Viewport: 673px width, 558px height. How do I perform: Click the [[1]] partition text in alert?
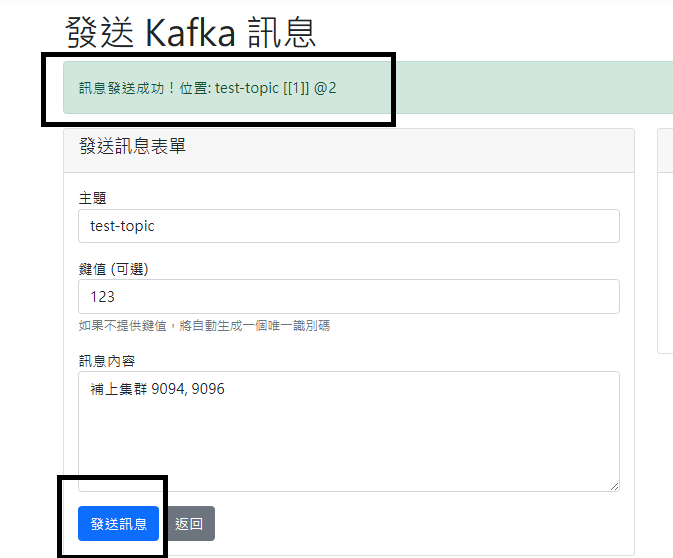(x=296, y=88)
